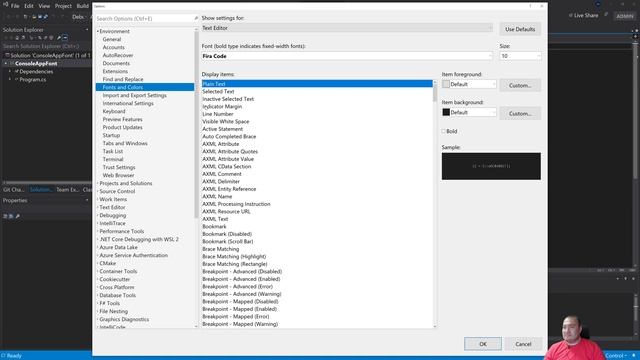Select General under Environment

tap(112, 39)
